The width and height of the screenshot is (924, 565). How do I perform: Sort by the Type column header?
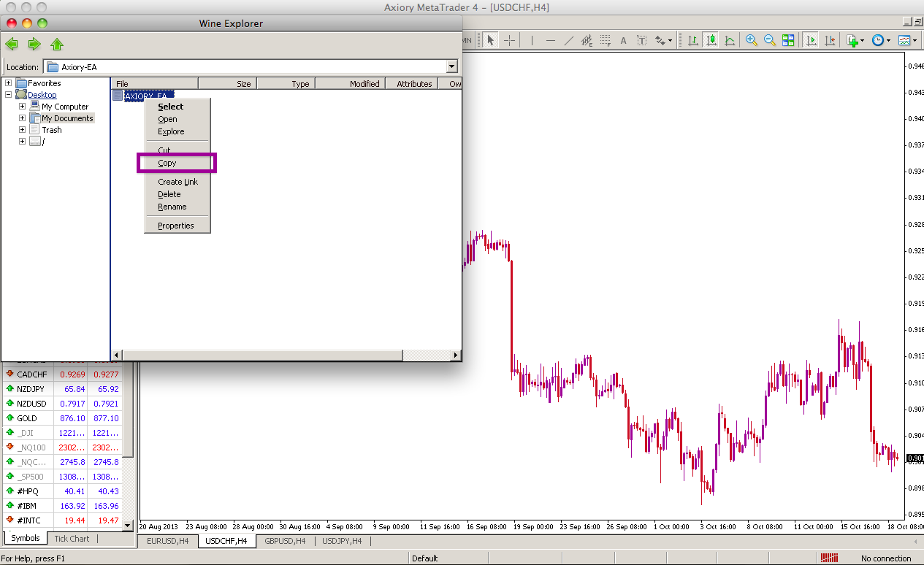click(286, 84)
